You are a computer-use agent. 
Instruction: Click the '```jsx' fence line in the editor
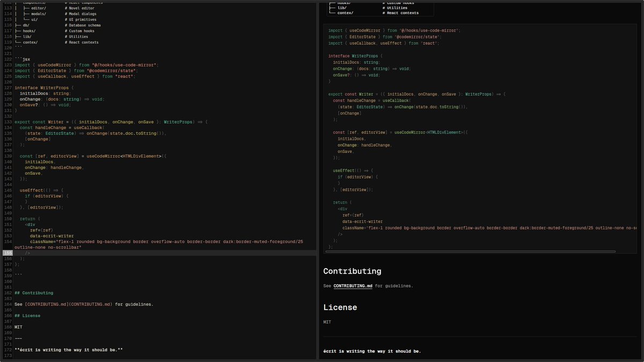(x=23, y=60)
